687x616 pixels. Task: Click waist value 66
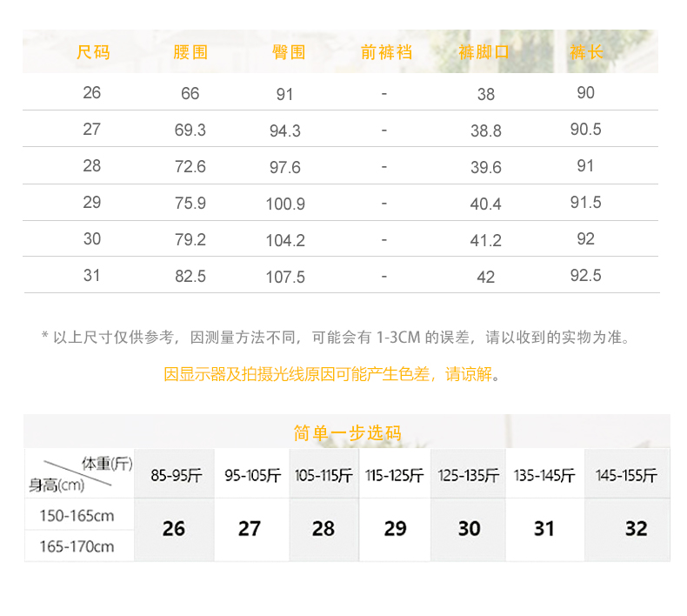pos(190,94)
